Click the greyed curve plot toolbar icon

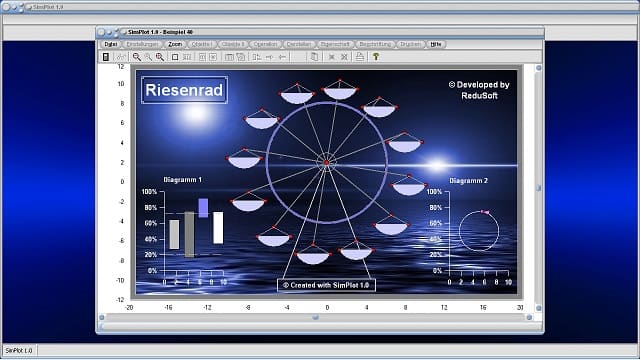(121, 57)
